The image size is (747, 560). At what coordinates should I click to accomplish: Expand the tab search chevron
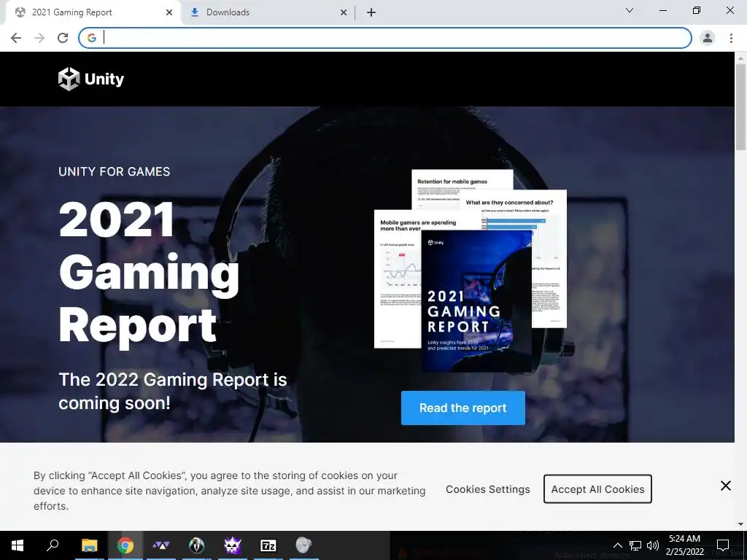click(630, 10)
